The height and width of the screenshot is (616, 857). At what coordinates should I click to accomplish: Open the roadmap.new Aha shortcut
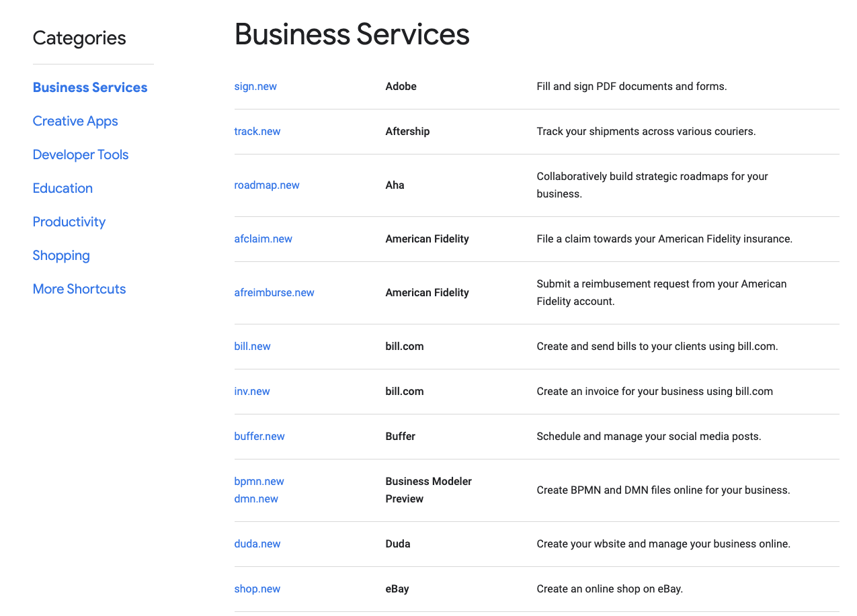[267, 185]
